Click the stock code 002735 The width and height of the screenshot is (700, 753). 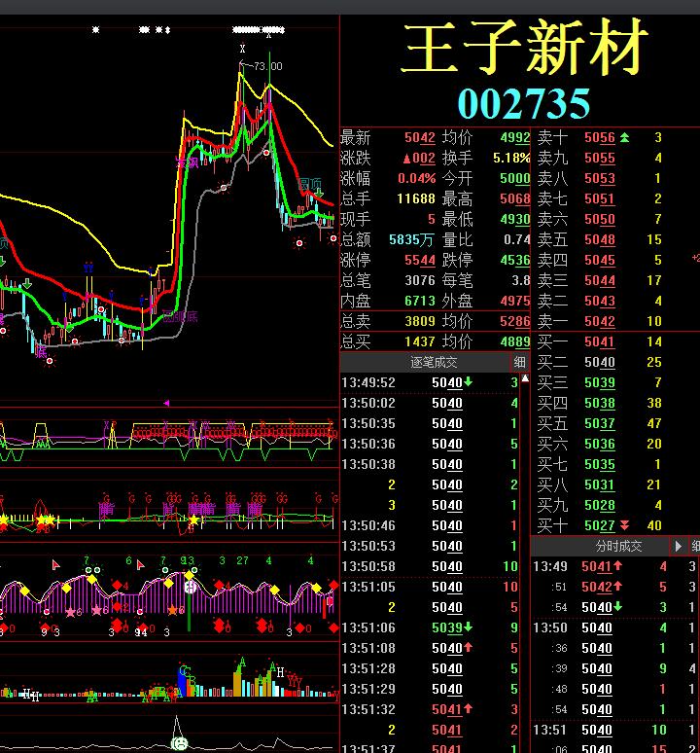coord(523,104)
